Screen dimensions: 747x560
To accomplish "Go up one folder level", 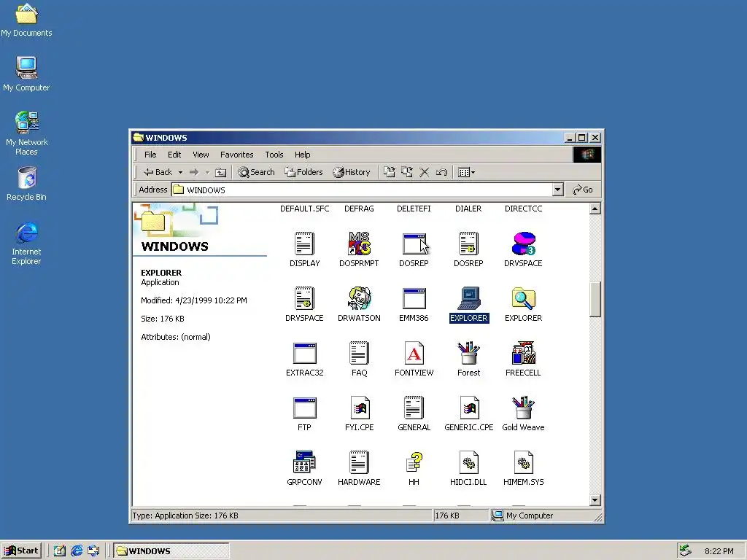I will pyautogui.click(x=220, y=172).
